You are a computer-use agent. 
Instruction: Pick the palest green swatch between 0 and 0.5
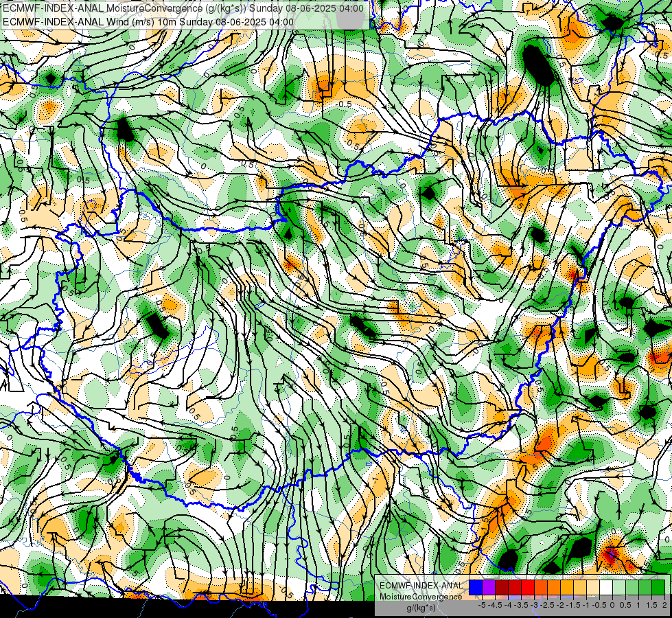(619, 588)
